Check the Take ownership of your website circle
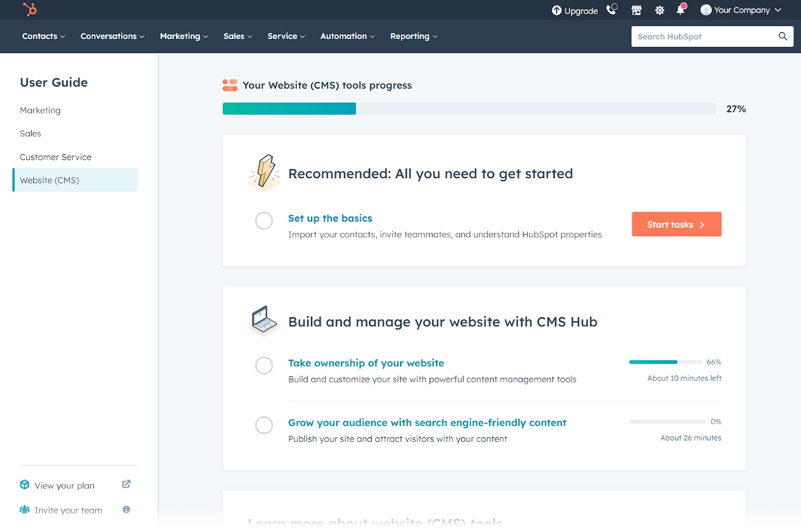 [264, 366]
